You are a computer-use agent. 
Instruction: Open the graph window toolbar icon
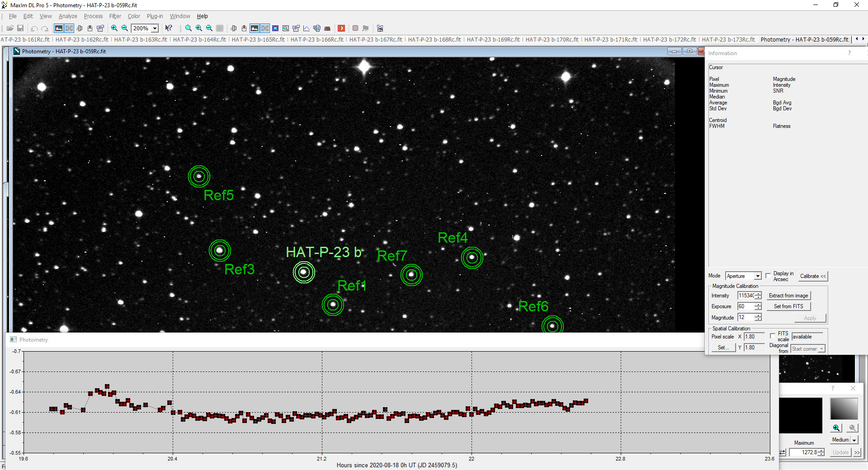coord(307,28)
